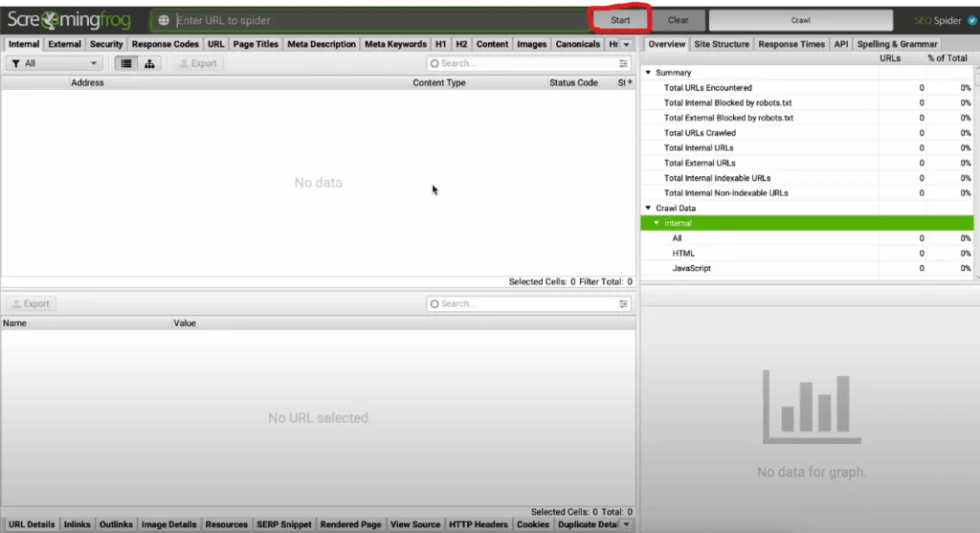Open the H2 tab
The width and height of the screenshot is (980, 533).
pos(461,44)
